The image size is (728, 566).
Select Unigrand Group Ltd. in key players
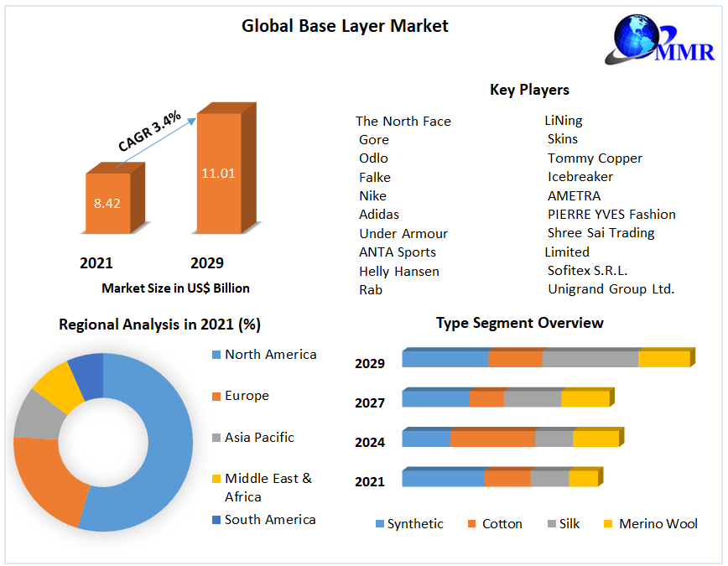pyautogui.click(x=611, y=289)
